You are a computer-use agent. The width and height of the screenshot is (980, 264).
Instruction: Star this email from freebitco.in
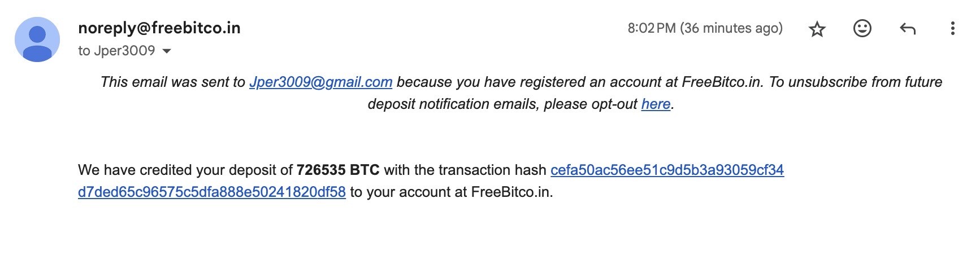click(817, 29)
